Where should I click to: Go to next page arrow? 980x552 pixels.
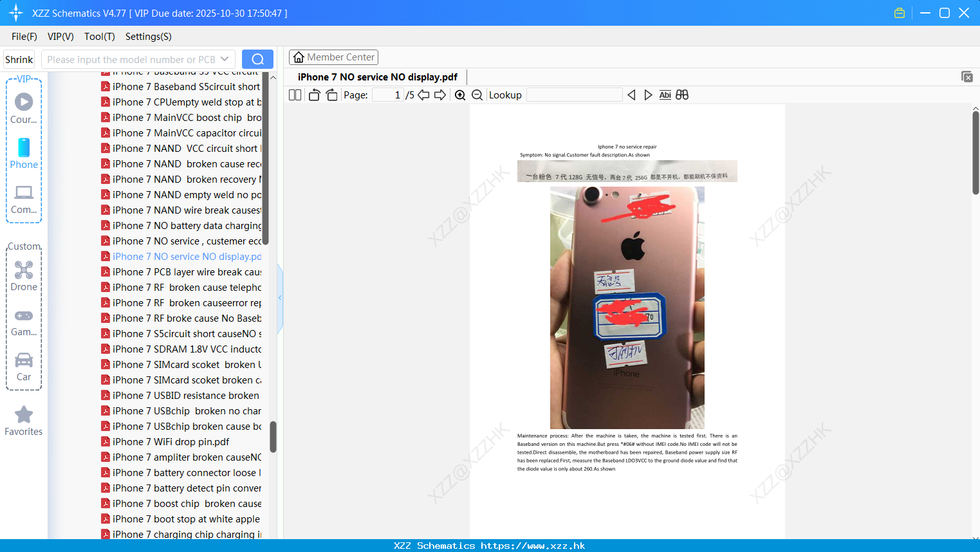click(x=440, y=95)
